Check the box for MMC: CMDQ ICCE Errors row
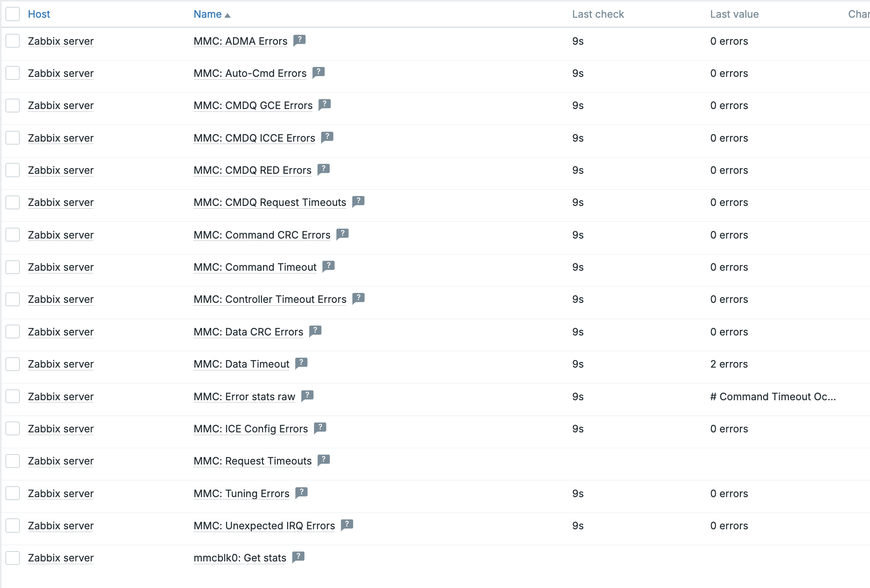The image size is (870, 588). 13,138
